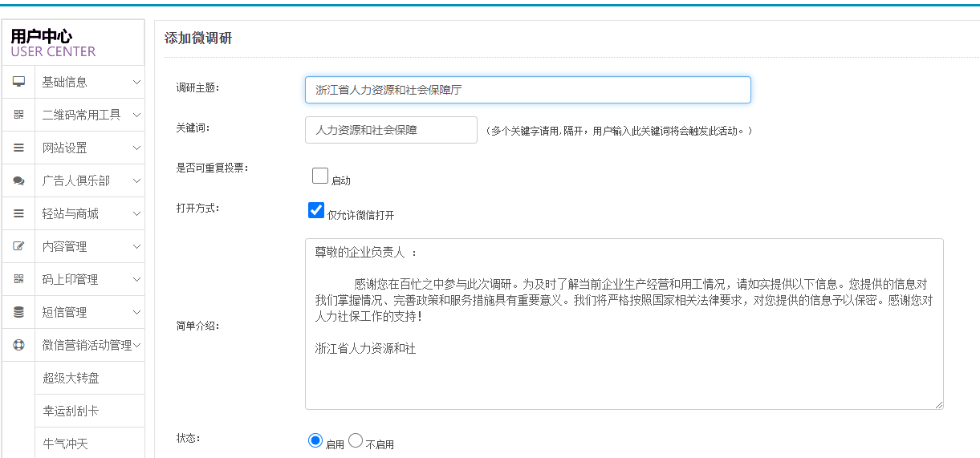Click the database icon beside 短信管理
Viewport: 980px width, 458px height.
(18, 312)
